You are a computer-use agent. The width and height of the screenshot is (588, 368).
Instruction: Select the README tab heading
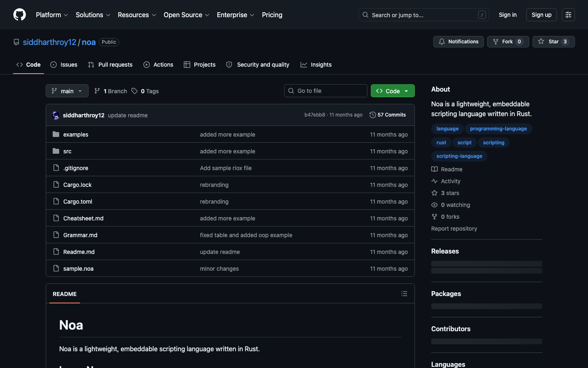coord(65,294)
